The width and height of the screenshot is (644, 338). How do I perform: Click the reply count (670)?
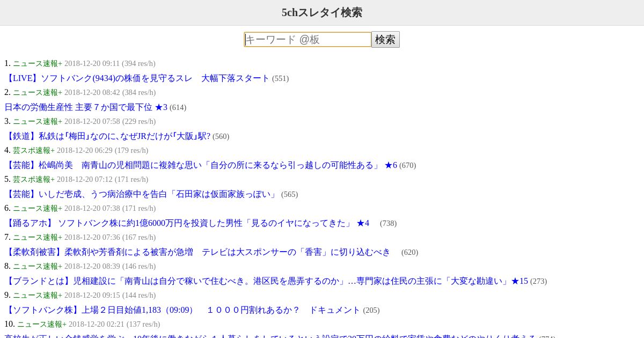(407, 165)
